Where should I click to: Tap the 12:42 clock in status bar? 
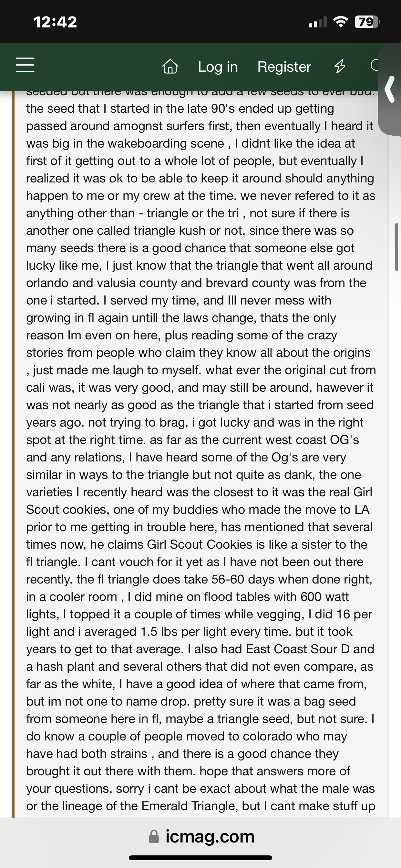tap(55, 22)
